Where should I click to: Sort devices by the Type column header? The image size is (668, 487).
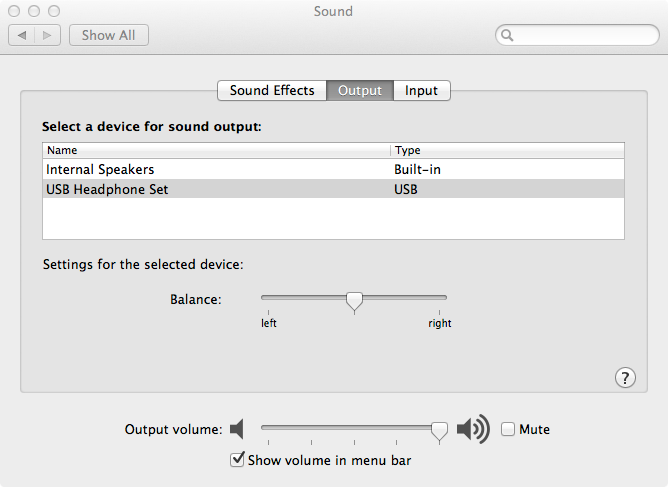pyautogui.click(x=507, y=150)
